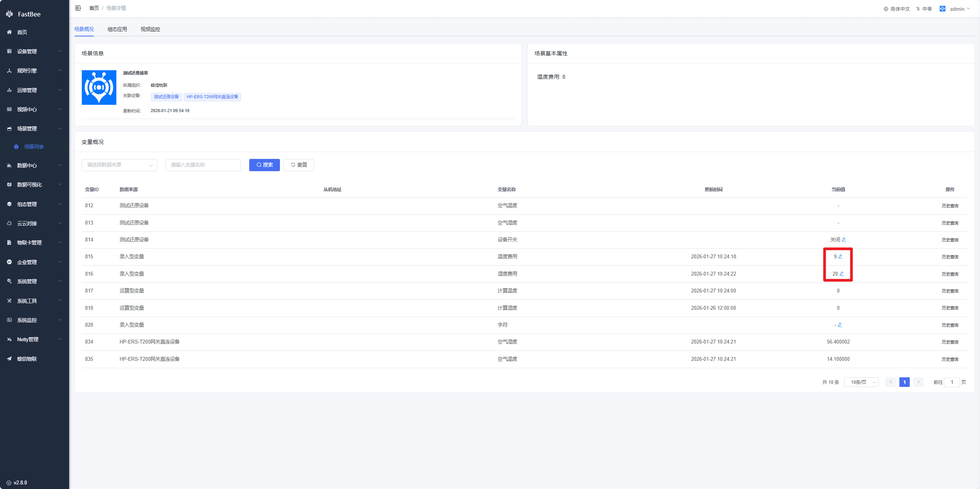Collapse 场景管理 sidebar menu
Screen dimensions: 980x489
coord(35,129)
